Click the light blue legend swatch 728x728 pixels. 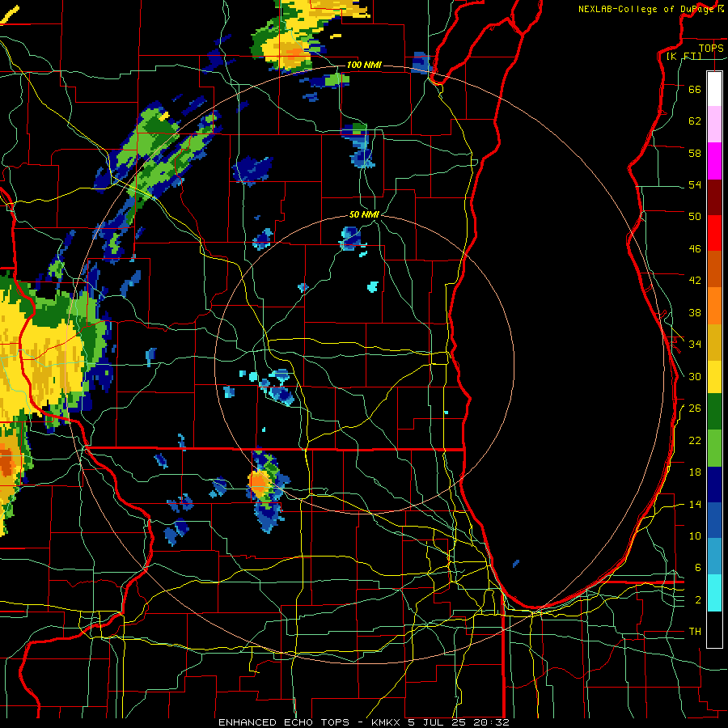(714, 557)
